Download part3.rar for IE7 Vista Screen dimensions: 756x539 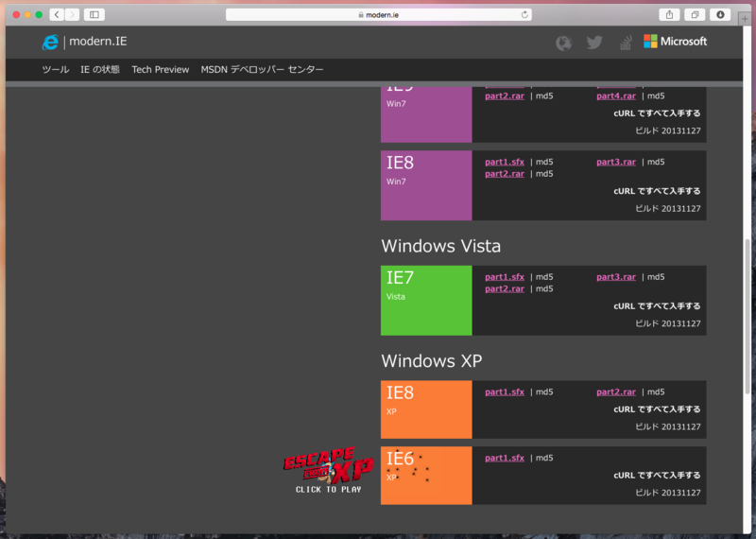(x=616, y=277)
